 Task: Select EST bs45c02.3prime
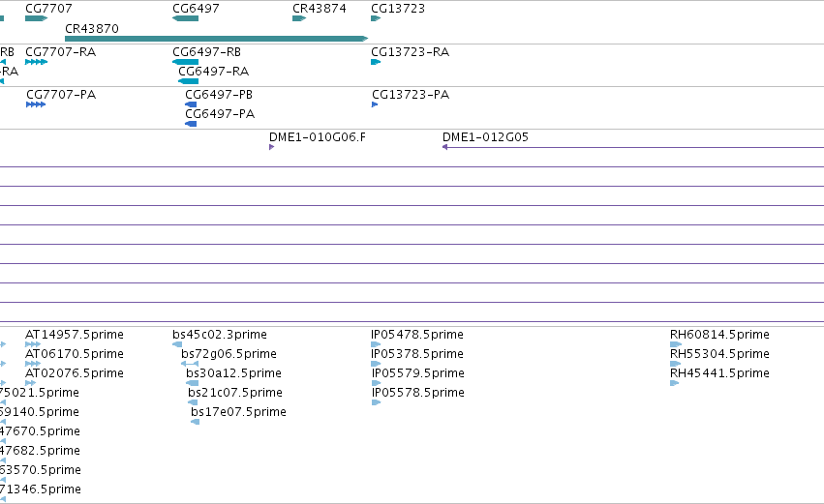pyautogui.click(x=220, y=335)
